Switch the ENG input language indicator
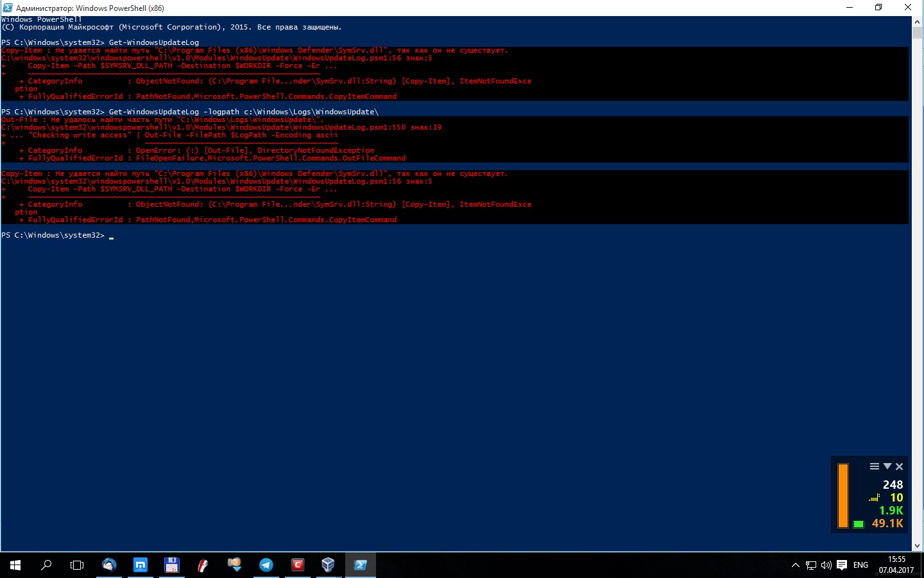 tap(860, 566)
